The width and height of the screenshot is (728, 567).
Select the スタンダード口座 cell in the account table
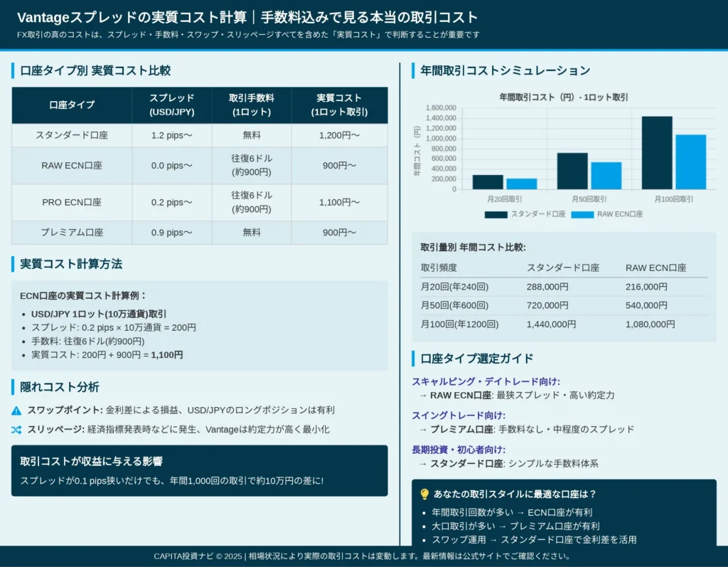point(72,135)
